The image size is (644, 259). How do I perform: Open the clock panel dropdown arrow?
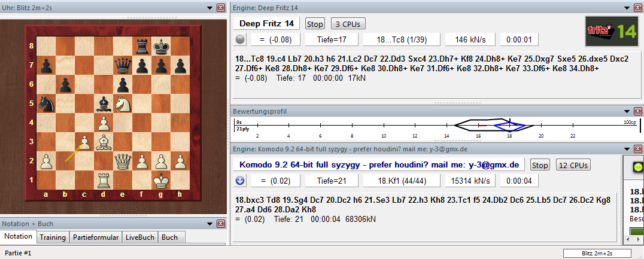[x=210, y=7]
